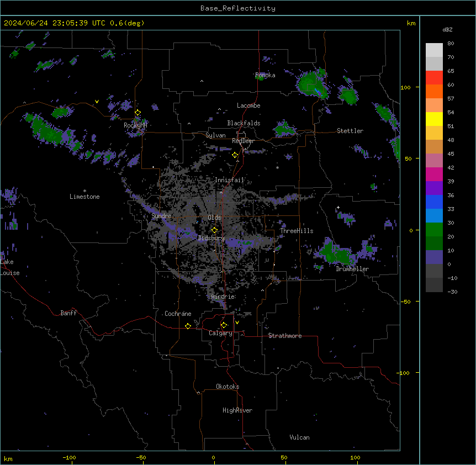Click the blue storm core east of Ponoka
This screenshot has height=465, width=476.
point(318,91)
